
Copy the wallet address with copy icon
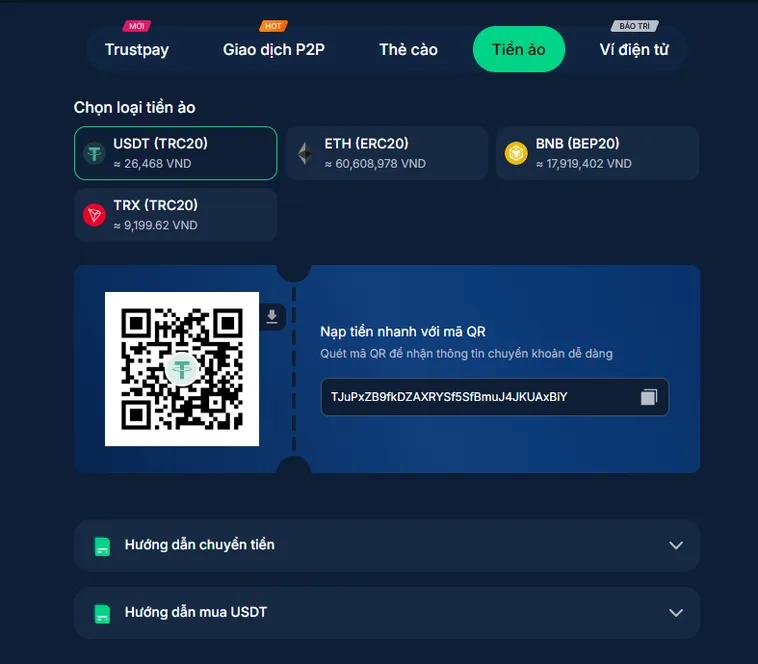point(649,397)
